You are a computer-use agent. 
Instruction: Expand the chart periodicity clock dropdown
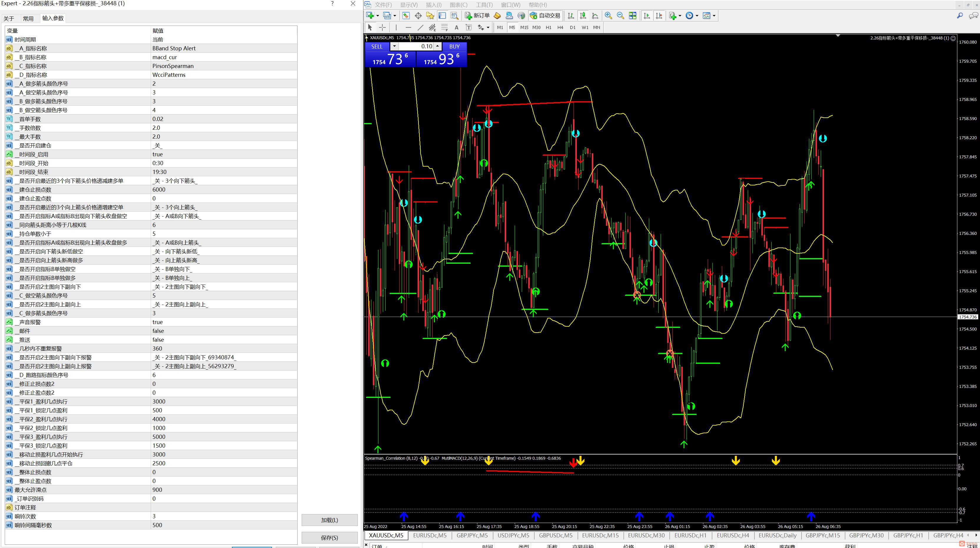coord(697,16)
